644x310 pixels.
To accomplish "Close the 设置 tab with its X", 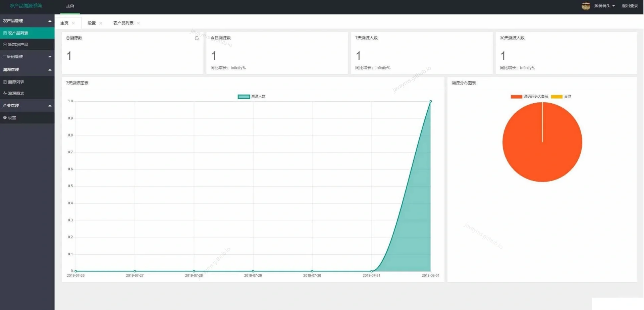I will pyautogui.click(x=101, y=23).
